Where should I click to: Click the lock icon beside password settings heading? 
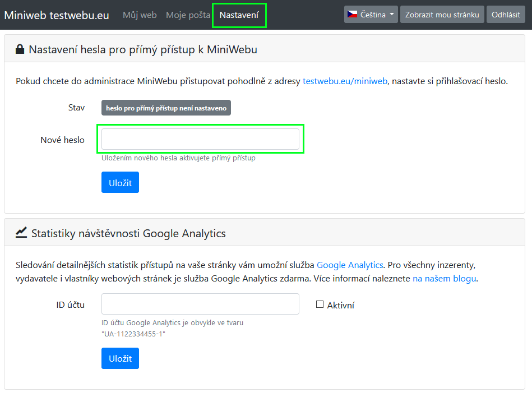click(20, 49)
